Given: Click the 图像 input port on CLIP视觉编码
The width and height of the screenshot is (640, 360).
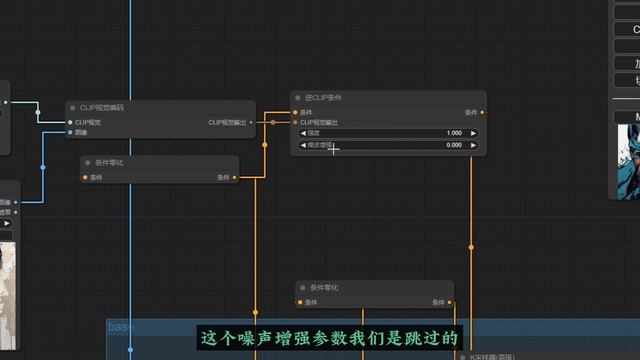Looking at the screenshot, I should point(70,132).
